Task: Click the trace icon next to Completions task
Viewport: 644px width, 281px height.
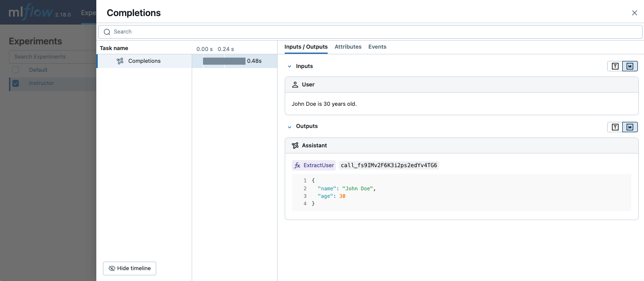Action: 119,61
